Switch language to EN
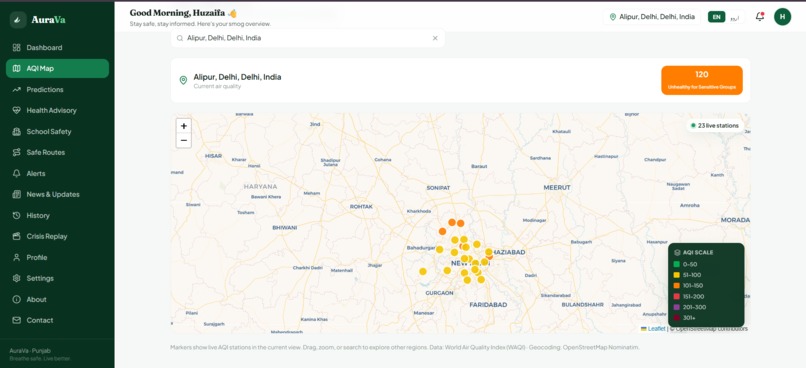 pos(717,17)
